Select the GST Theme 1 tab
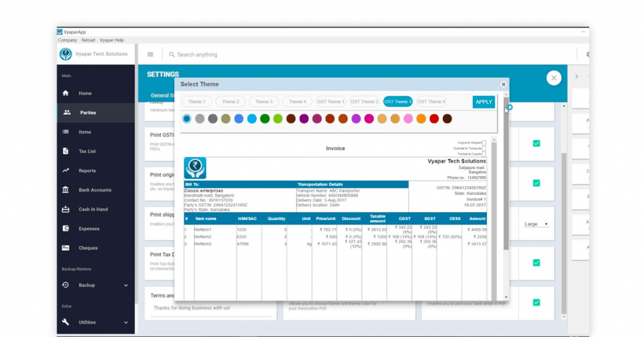The height and width of the screenshot is (337, 644). [330, 102]
